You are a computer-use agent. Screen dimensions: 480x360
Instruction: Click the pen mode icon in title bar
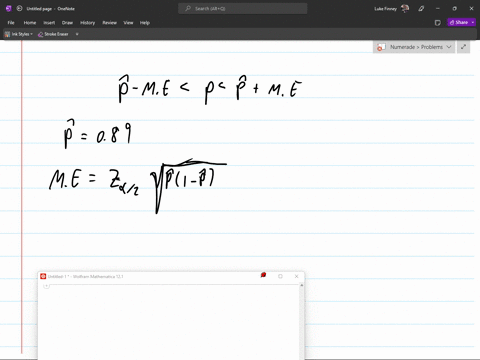[421, 9]
